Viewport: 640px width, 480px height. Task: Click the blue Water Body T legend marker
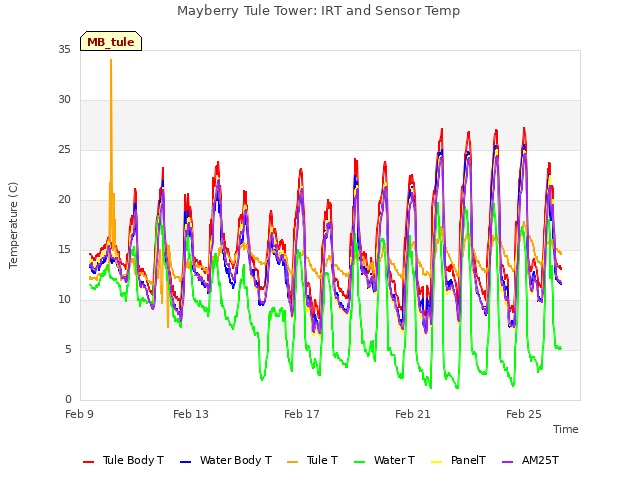(185, 462)
